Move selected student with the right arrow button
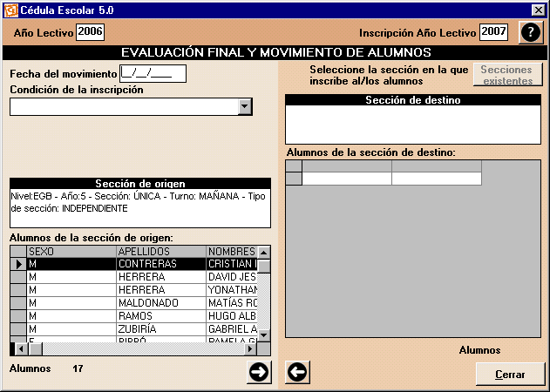Screen dimensions: 550x392 tap(259, 372)
